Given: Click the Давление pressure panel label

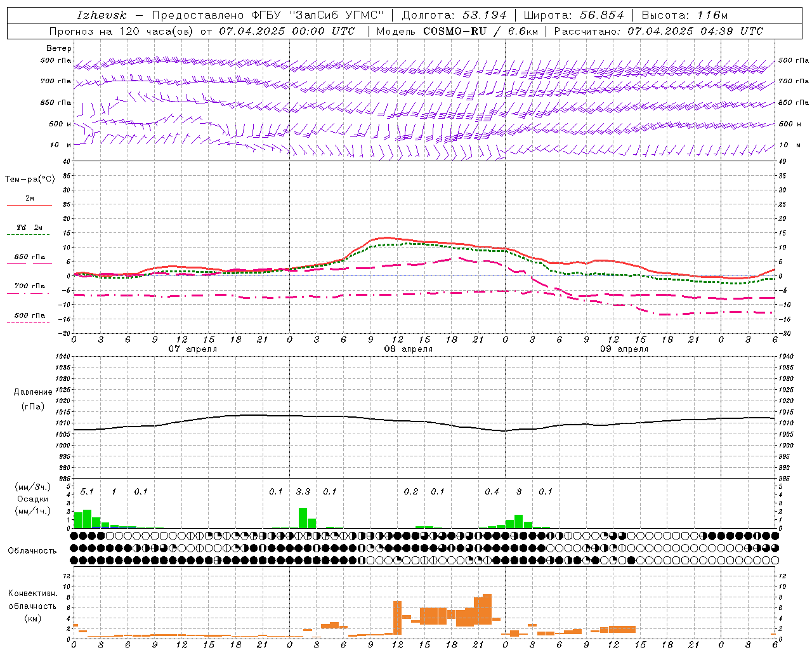Looking at the screenshot, I should (x=33, y=392).
